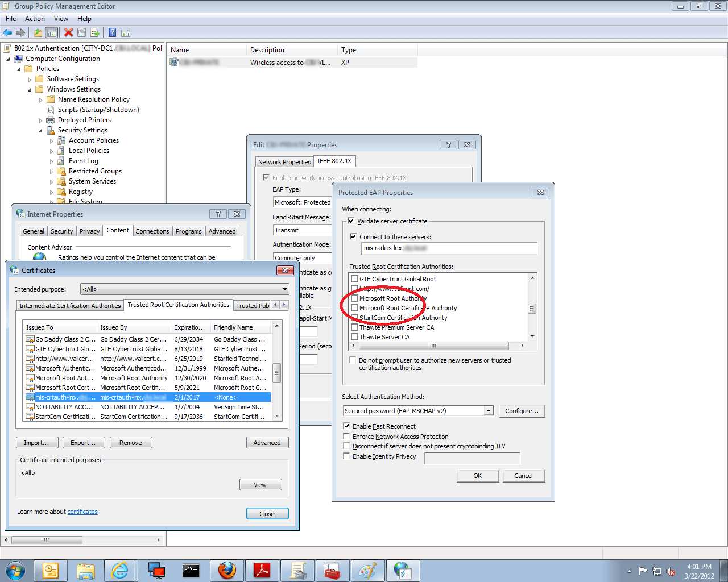Open the certificates help link
728x582 pixels.
82,512
